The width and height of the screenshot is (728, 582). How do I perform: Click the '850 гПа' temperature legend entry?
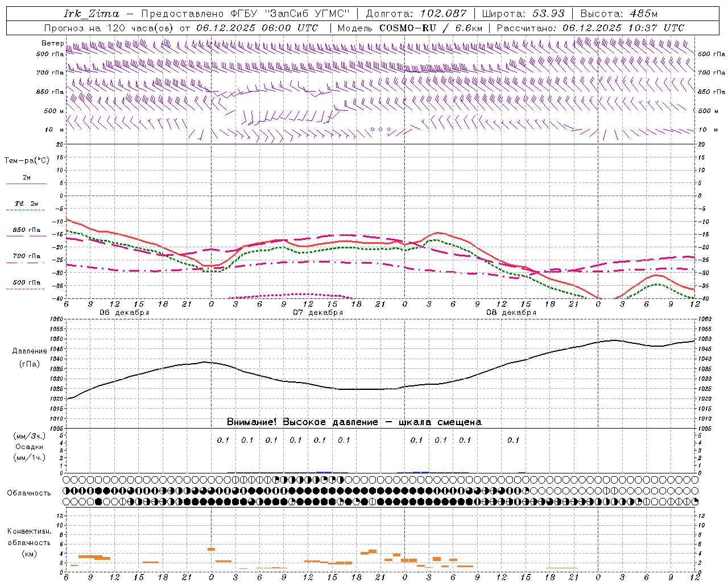click(x=27, y=230)
